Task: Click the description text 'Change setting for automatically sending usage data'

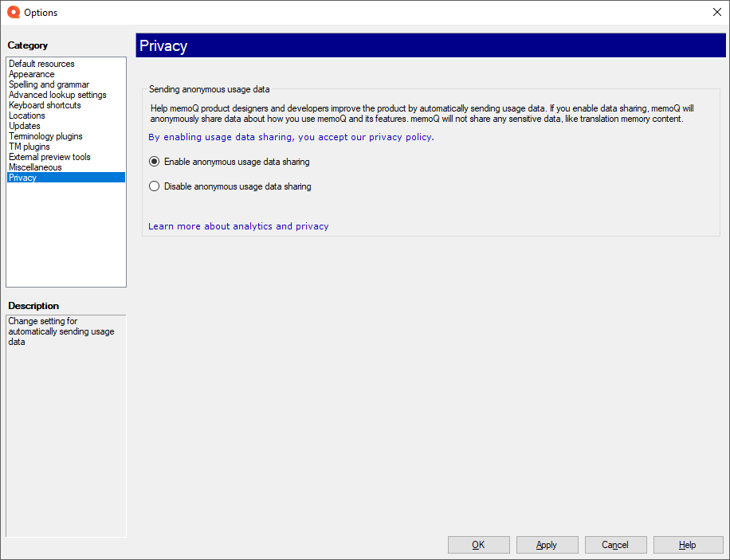Action: click(x=61, y=331)
